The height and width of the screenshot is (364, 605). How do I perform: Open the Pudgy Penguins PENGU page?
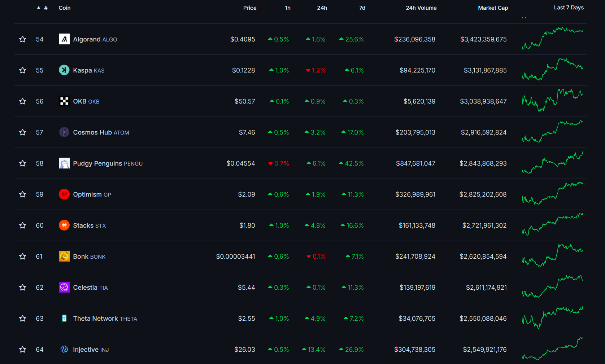click(x=108, y=163)
